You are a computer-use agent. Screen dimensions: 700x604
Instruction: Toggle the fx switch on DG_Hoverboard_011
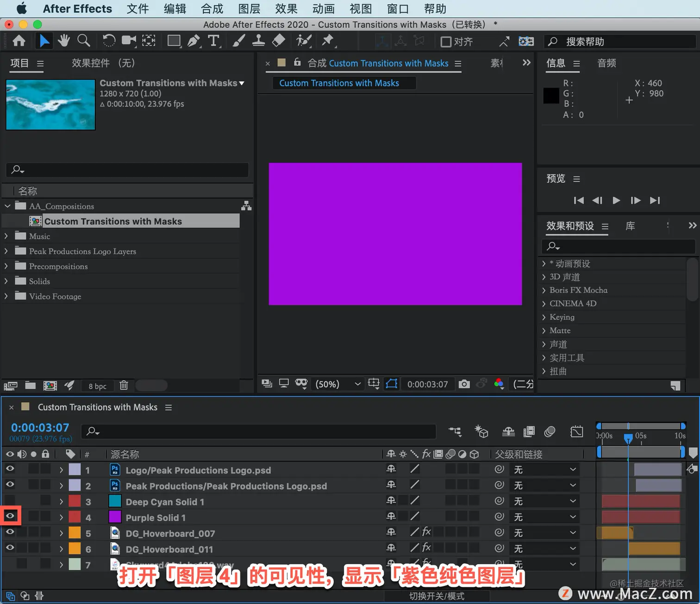426,548
